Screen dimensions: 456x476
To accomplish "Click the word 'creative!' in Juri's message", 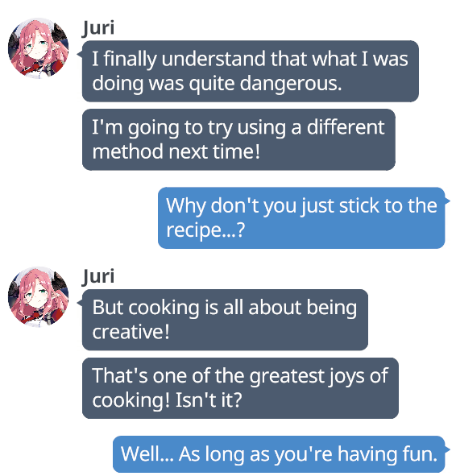I will (131, 332).
